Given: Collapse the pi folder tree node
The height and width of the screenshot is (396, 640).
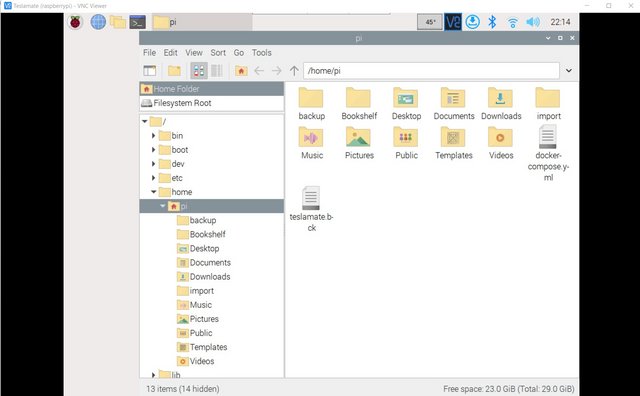Looking at the screenshot, I should click(x=162, y=206).
